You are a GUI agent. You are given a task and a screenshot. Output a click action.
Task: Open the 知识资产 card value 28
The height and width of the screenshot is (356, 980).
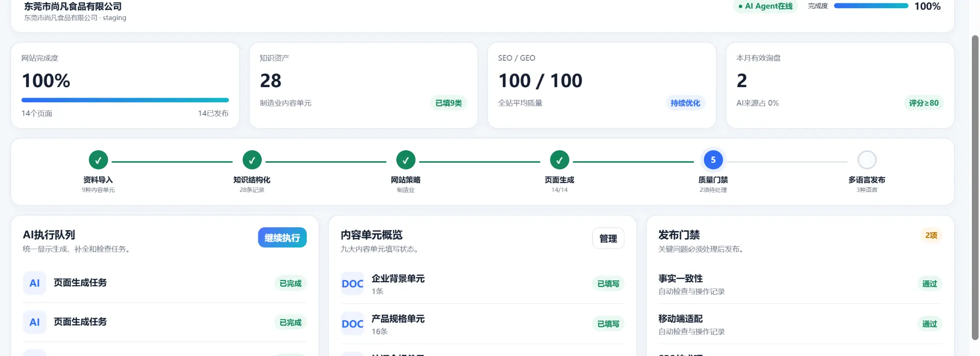[x=270, y=80]
